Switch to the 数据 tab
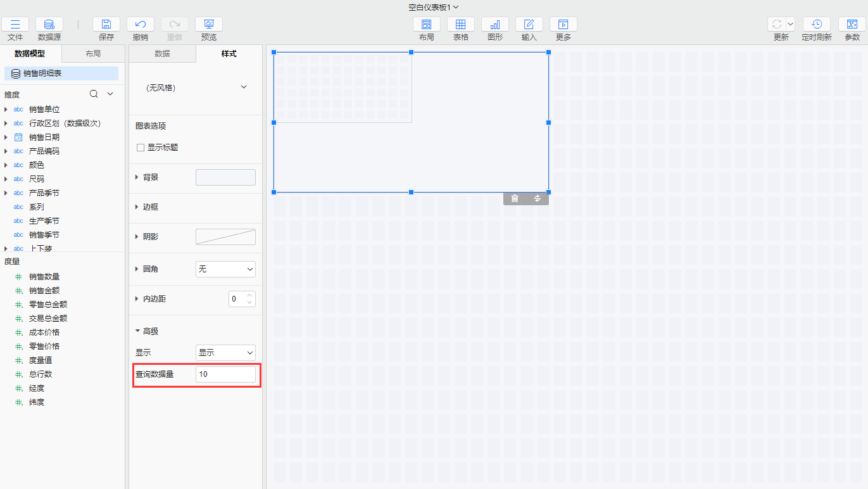The image size is (868, 489). 162,54
